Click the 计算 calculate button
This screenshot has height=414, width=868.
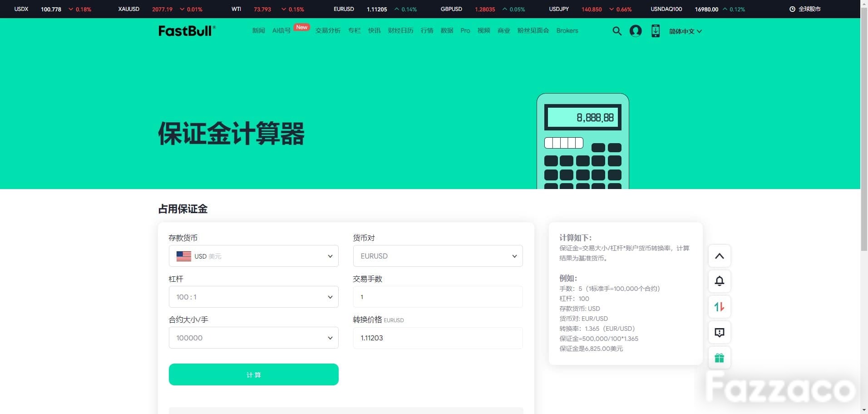253,374
